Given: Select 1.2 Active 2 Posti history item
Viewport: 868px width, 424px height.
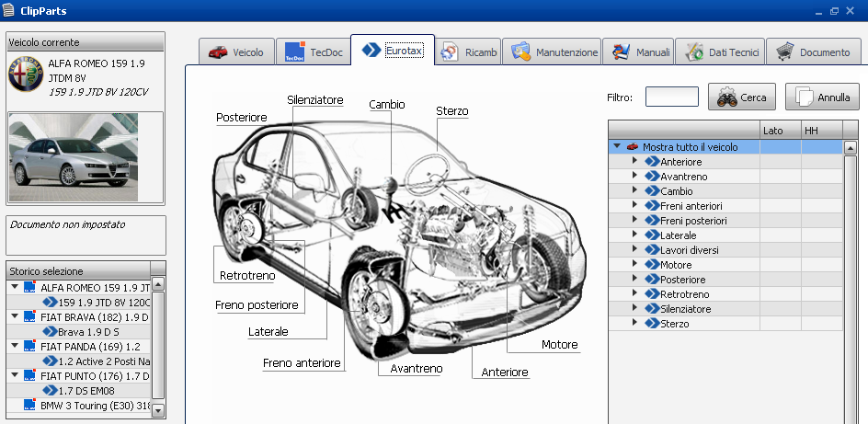Looking at the screenshot, I should [x=104, y=361].
